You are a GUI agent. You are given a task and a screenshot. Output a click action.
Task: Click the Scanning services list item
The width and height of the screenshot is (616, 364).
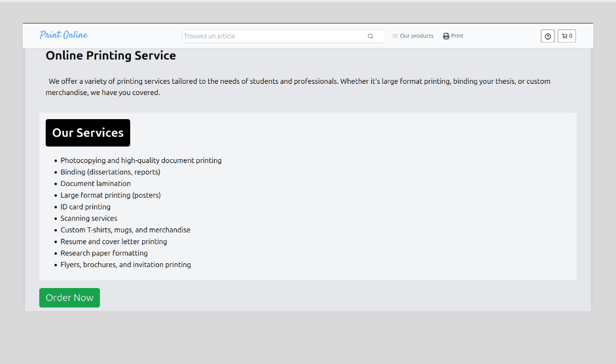tap(89, 219)
